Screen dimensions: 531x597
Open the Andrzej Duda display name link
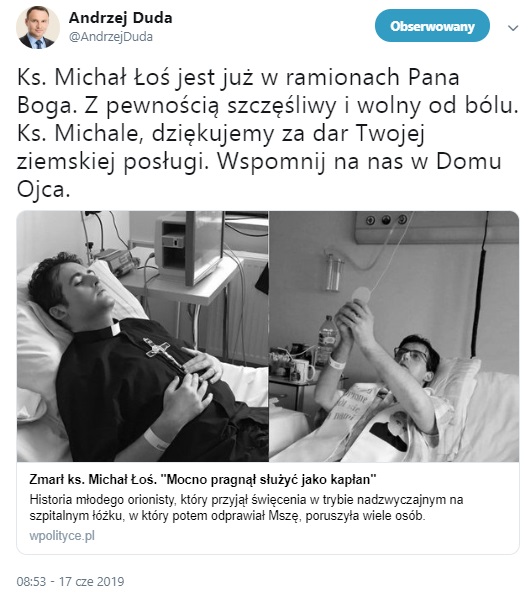120,18
